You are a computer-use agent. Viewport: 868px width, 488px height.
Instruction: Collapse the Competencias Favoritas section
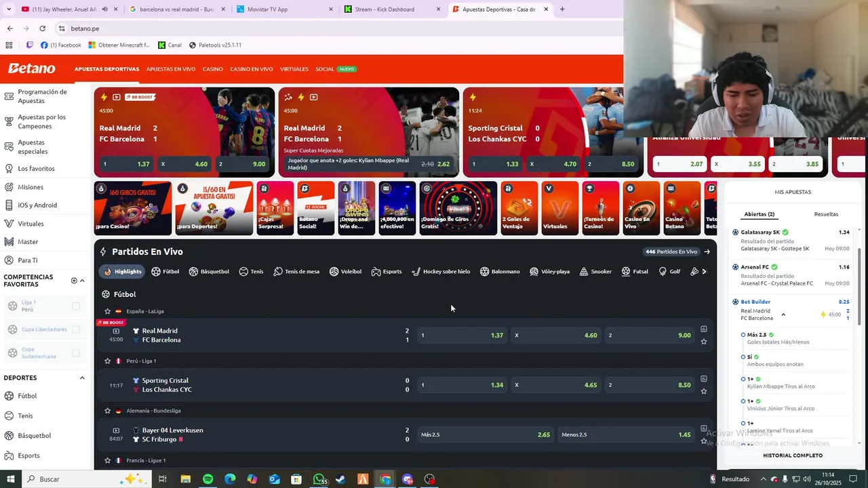[x=83, y=281]
